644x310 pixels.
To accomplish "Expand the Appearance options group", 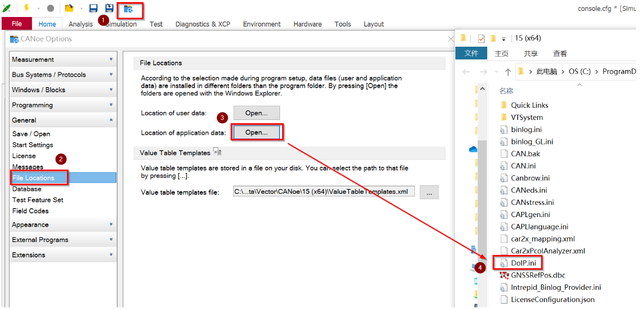I will (x=63, y=225).
